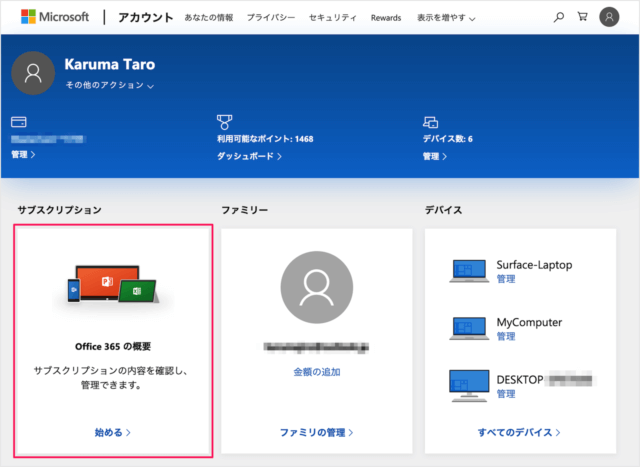
Task: Click the Surface-Laptop device icon
Action: pos(467,270)
